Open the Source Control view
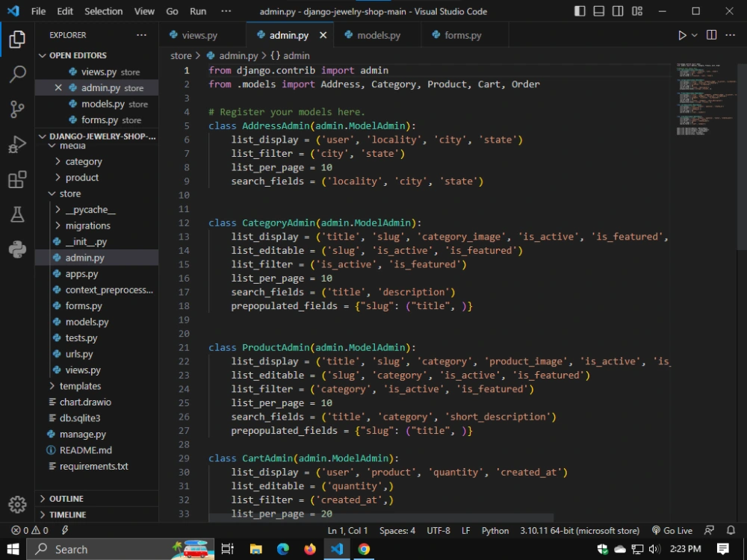Viewport: 747px width, 560px height. tap(16, 109)
